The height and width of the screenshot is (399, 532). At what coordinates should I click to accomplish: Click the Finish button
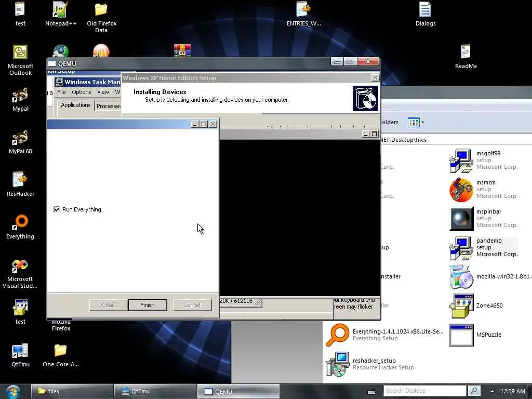pos(148,305)
